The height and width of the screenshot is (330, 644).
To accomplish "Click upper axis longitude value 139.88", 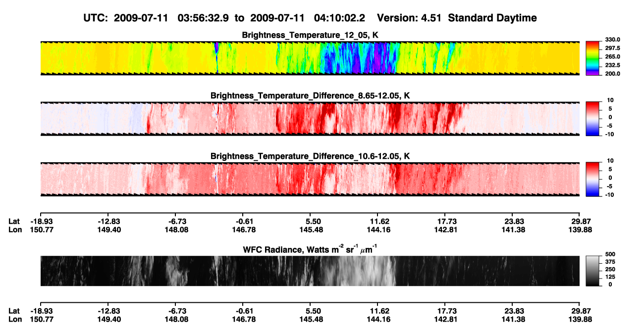I will pyautogui.click(x=581, y=230).
